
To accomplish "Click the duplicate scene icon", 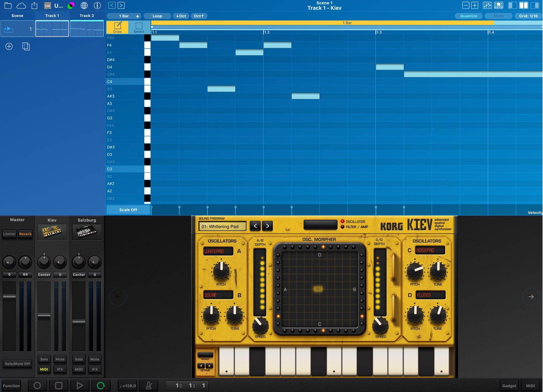I will (x=26, y=46).
